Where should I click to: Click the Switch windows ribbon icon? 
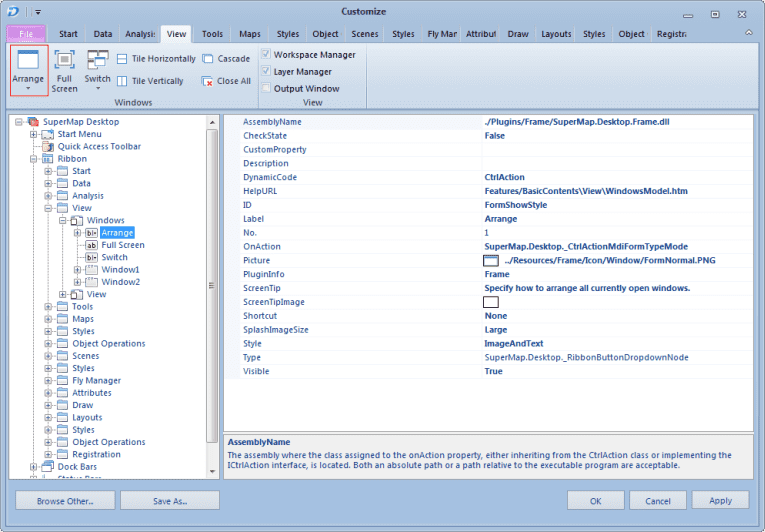tap(97, 60)
